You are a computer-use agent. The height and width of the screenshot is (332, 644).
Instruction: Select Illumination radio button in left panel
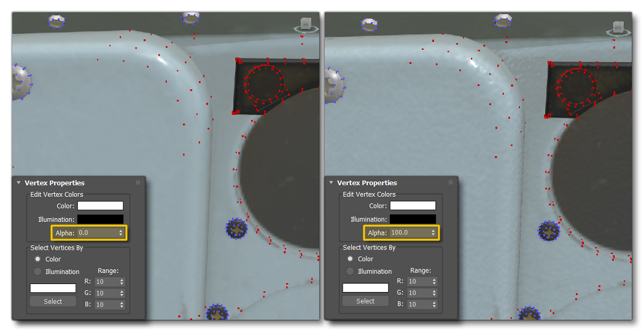click(x=38, y=271)
